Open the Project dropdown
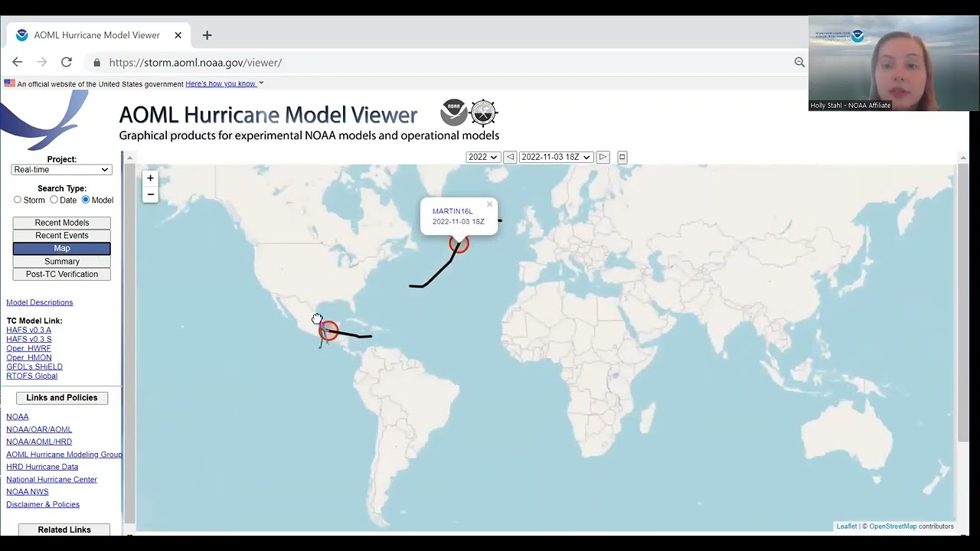This screenshot has height=551, width=980. (62, 170)
